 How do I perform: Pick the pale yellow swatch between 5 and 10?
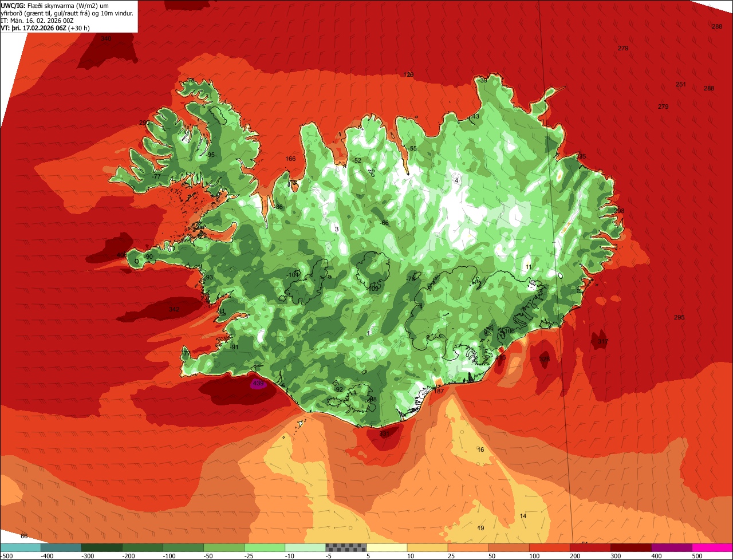click(x=387, y=547)
